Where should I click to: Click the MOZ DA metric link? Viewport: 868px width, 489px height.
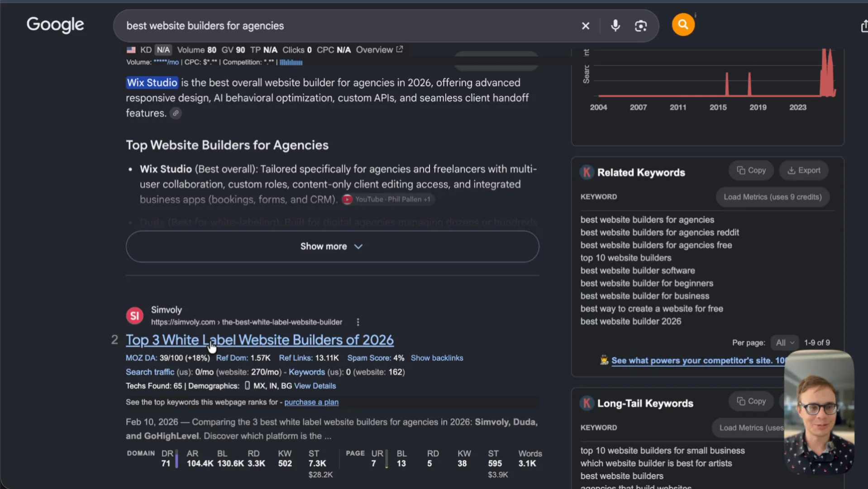tap(141, 358)
